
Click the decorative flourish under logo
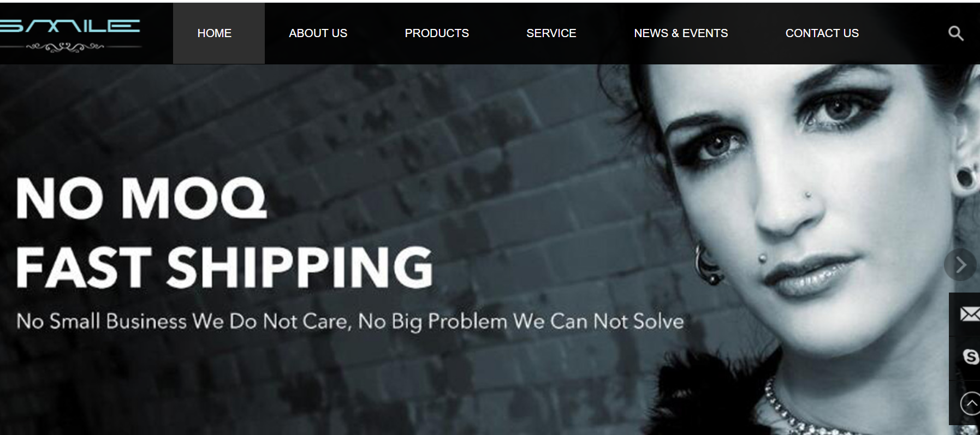point(66,47)
